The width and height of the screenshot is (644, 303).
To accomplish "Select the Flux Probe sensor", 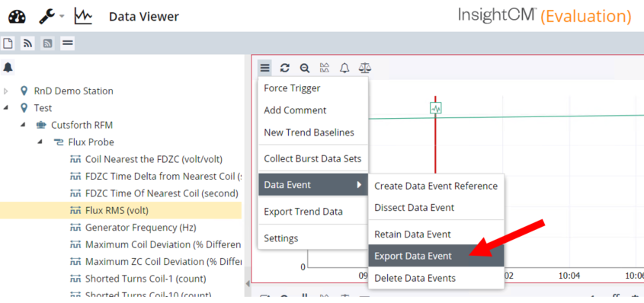I will [91, 142].
